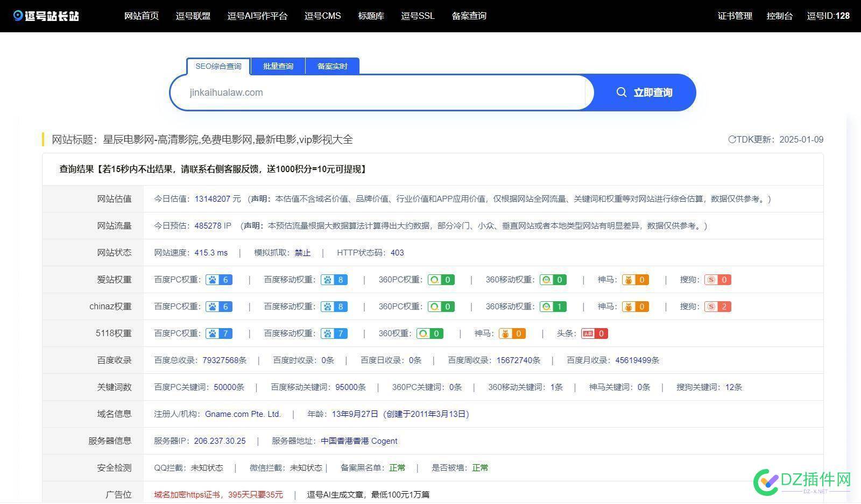Click server IP 206.237.30.25

click(x=220, y=441)
